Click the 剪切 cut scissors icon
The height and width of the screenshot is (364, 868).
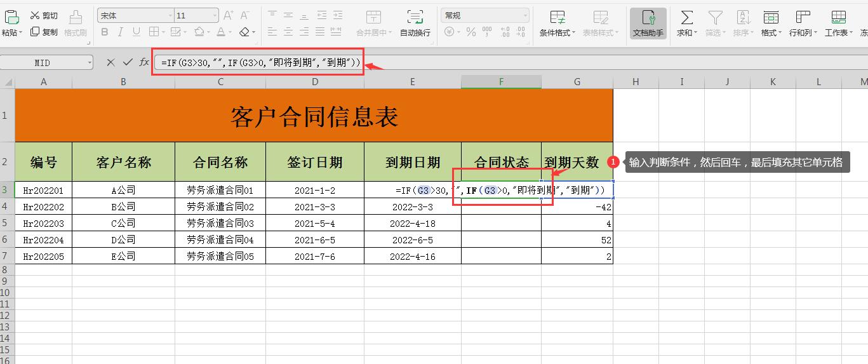[34, 15]
